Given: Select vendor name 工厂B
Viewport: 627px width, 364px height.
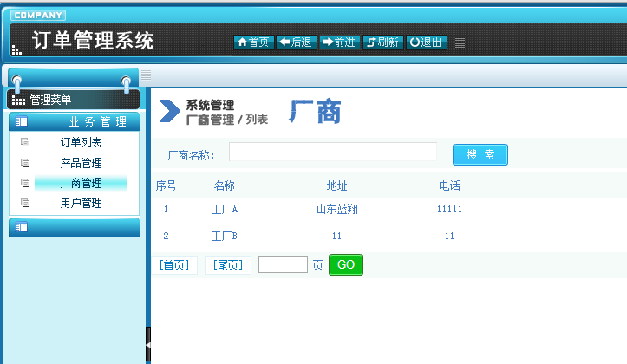Looking at the screenshot, I should (x=225, y=236).
